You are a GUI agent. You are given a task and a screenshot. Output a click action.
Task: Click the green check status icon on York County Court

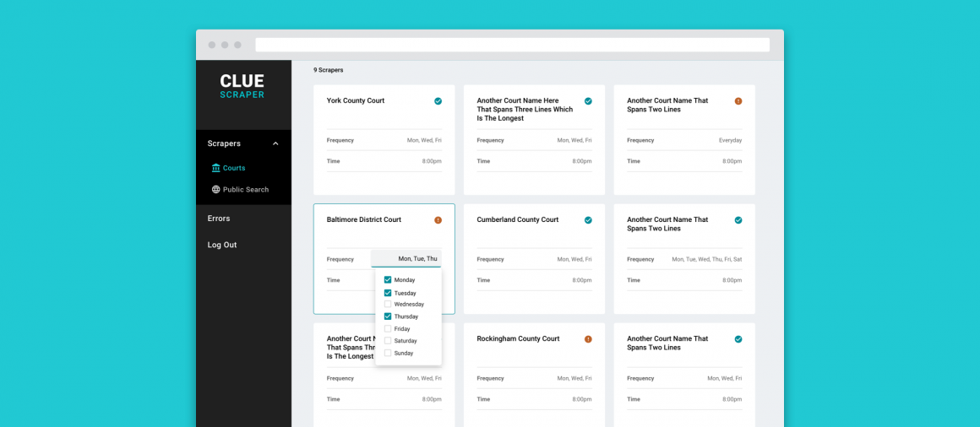pyautogui.click(x=438, y=101)
